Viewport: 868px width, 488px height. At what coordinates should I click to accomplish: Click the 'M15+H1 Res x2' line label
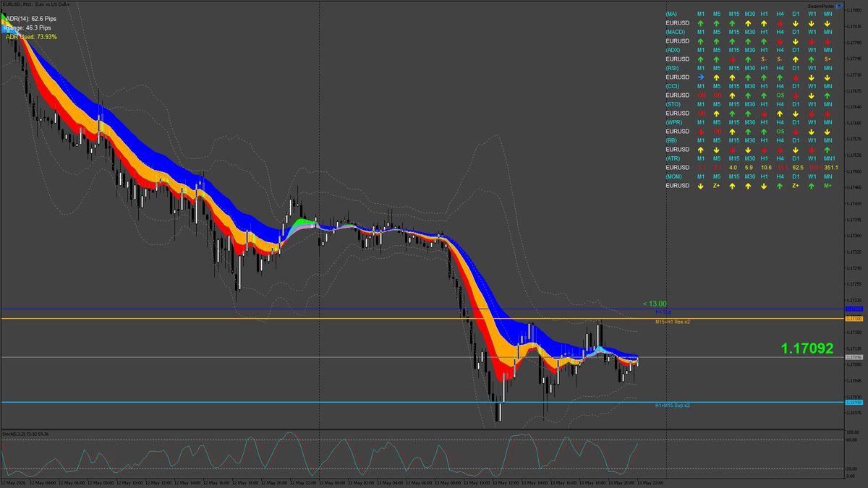(x=673, y=322)
